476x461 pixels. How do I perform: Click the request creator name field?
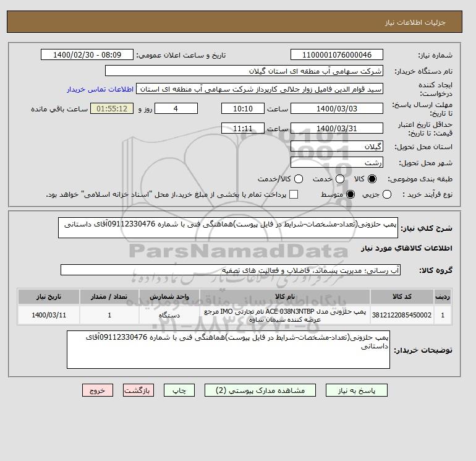260,89
